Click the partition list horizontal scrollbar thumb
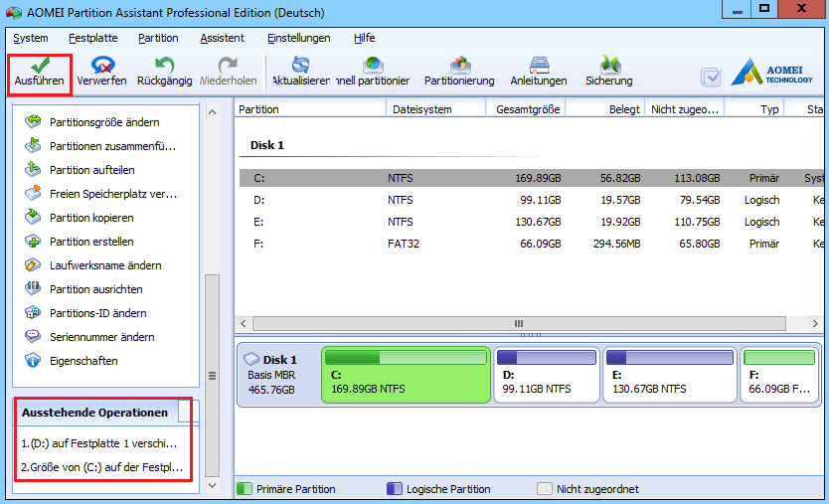The width and height of the screenshot is (829, 504). (519, 324)
